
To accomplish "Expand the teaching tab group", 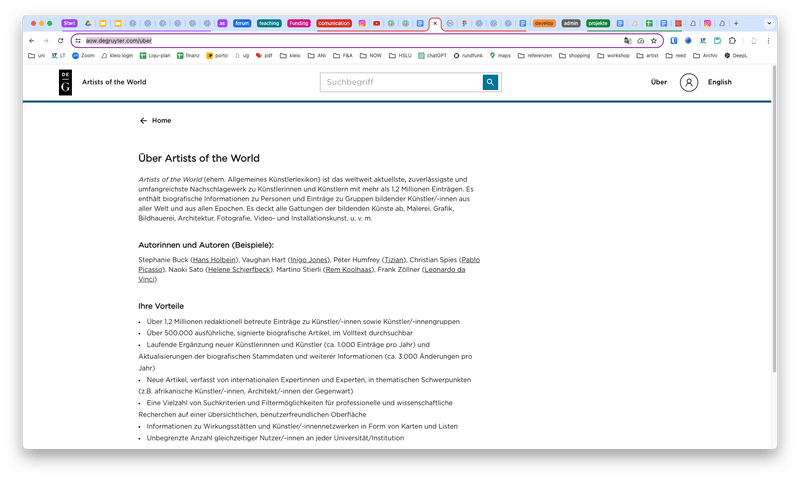I will [x=269, y=23].
